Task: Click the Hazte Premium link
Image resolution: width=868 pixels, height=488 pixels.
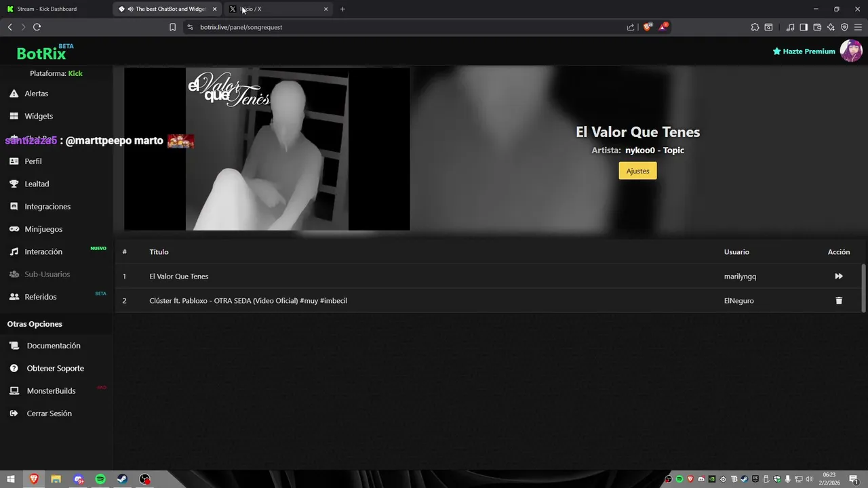Action: (804, 52)
